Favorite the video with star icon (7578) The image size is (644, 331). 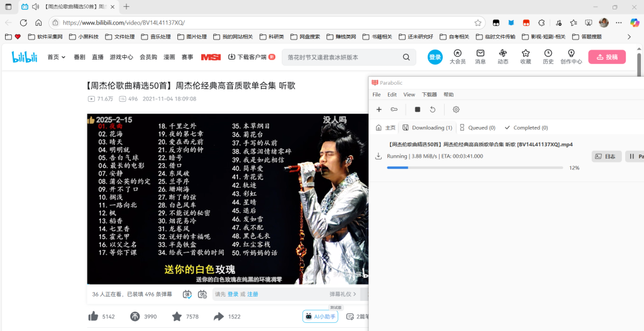177,316
